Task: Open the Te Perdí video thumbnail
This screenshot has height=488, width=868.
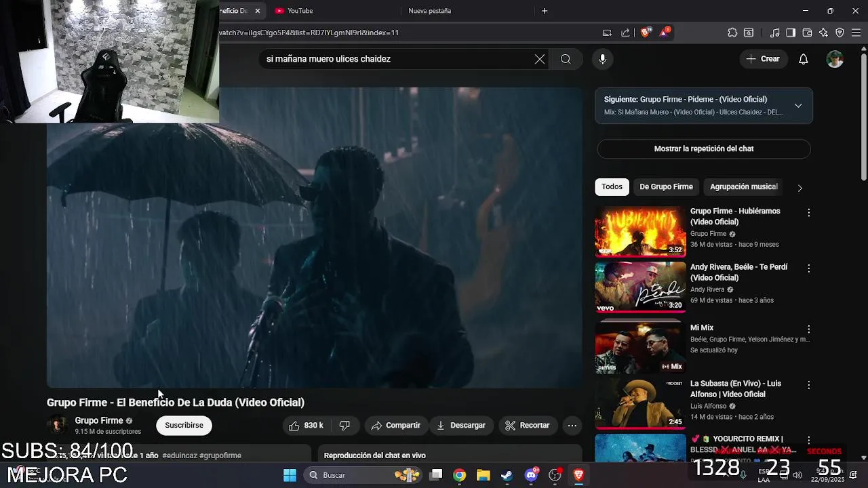Action: [640, 287]
